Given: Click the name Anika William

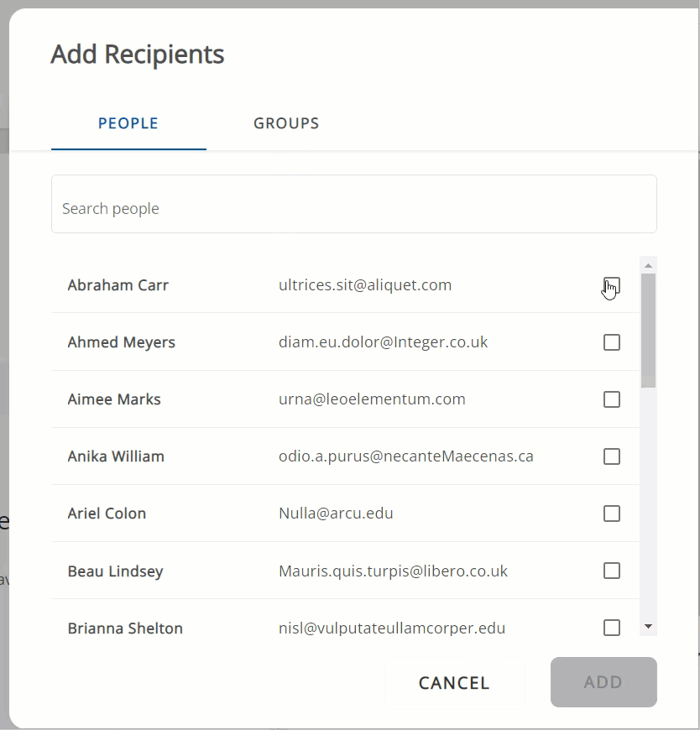Looking at the screenshot, I should tap(116, 456).
